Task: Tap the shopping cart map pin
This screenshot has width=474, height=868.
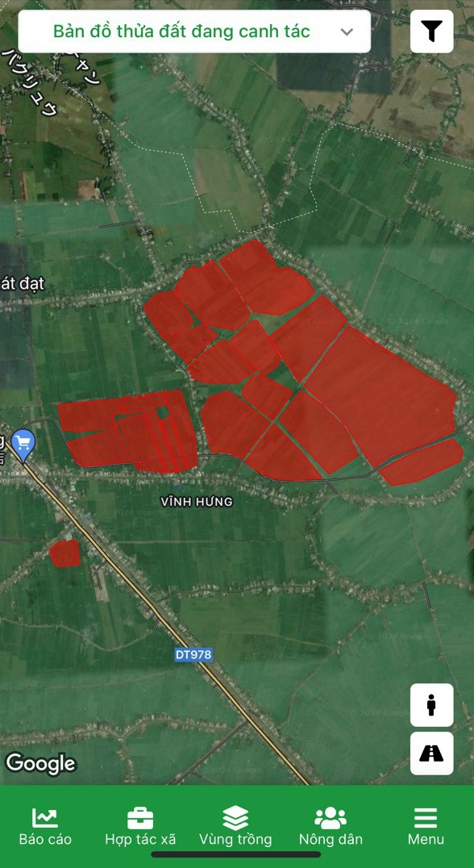Action: [23, 445]
